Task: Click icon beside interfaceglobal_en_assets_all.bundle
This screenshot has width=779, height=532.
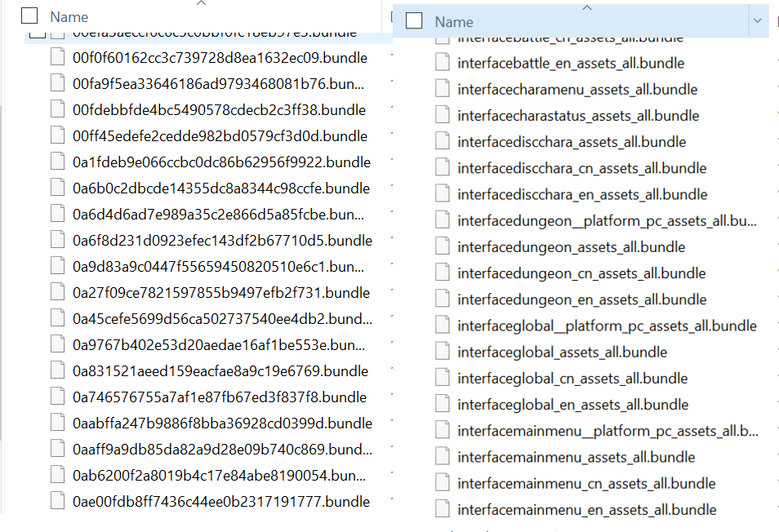Action: [x=443, y=405]
